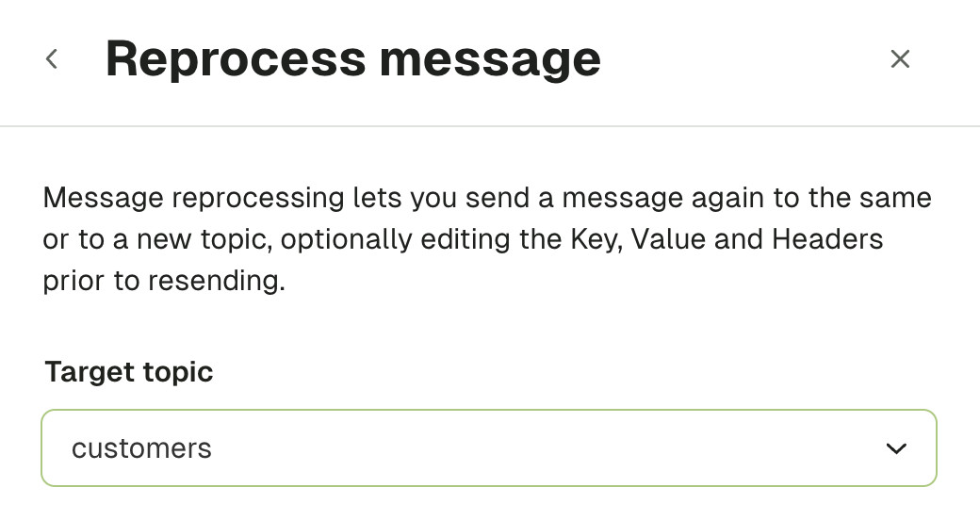Select the customers value in combo box
The image size is (980, 520).
pos(141,448)
